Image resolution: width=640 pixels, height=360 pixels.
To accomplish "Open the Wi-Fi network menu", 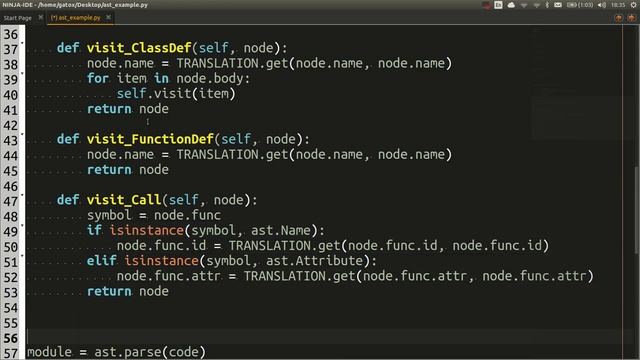I will [536, 5].
